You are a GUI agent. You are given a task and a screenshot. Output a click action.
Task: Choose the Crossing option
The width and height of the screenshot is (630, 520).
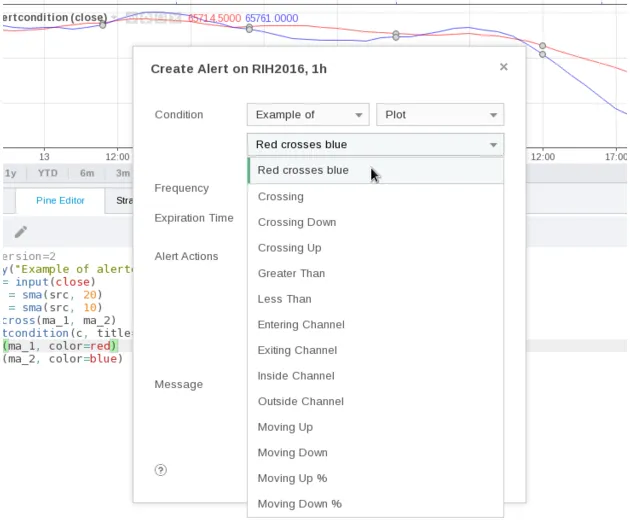280,197
